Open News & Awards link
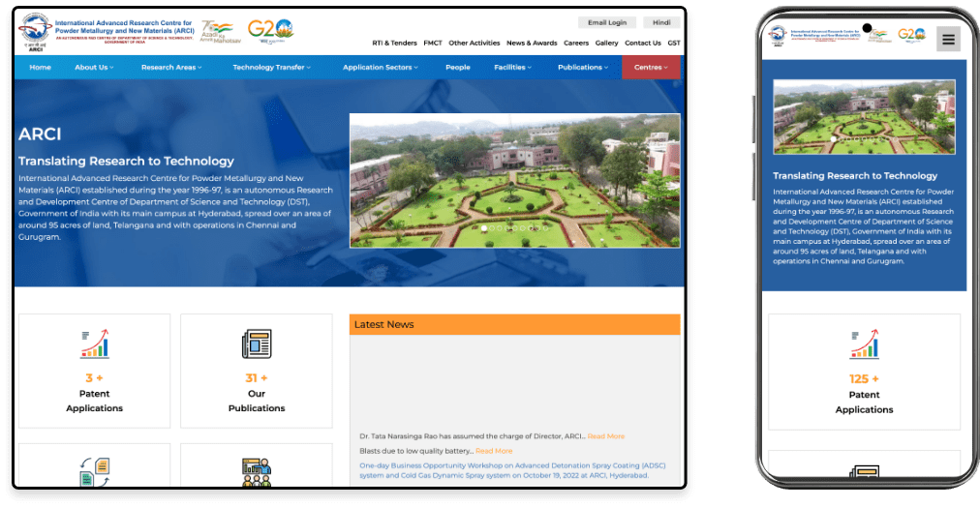Viewport: 980px width, 507px height. click(532, 44)
